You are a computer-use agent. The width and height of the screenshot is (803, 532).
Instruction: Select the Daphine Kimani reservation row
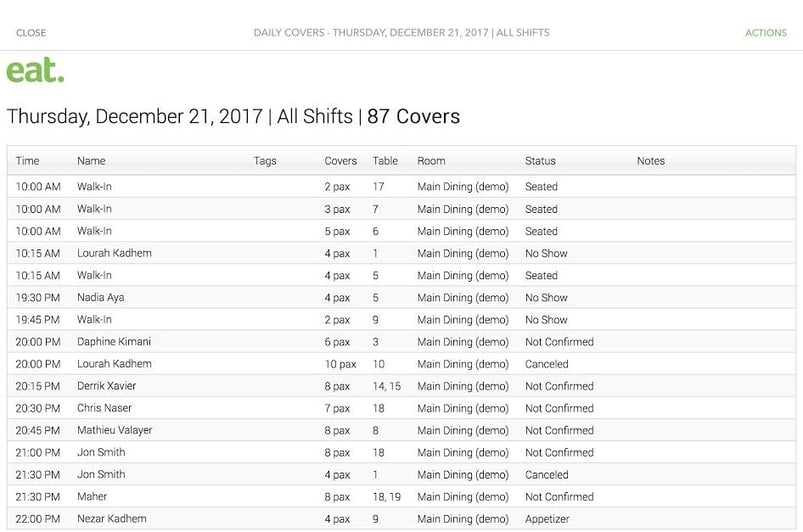(402, 342)
